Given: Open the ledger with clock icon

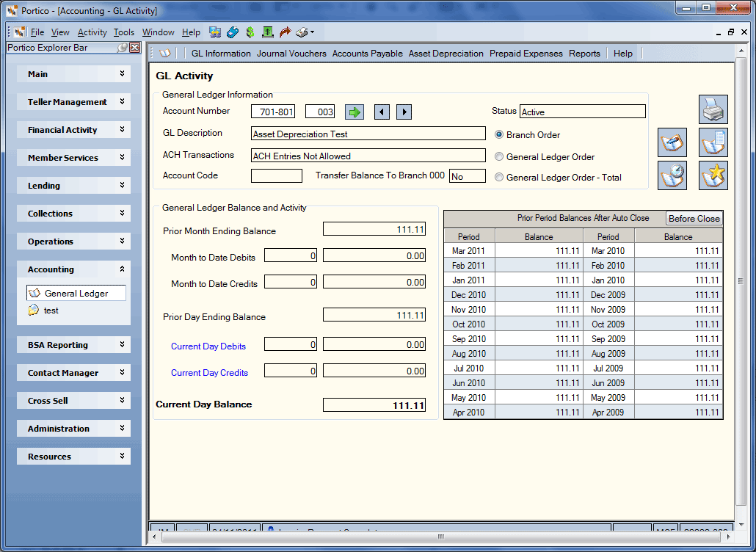Looking at the screenshot, I should coord(672,175).
